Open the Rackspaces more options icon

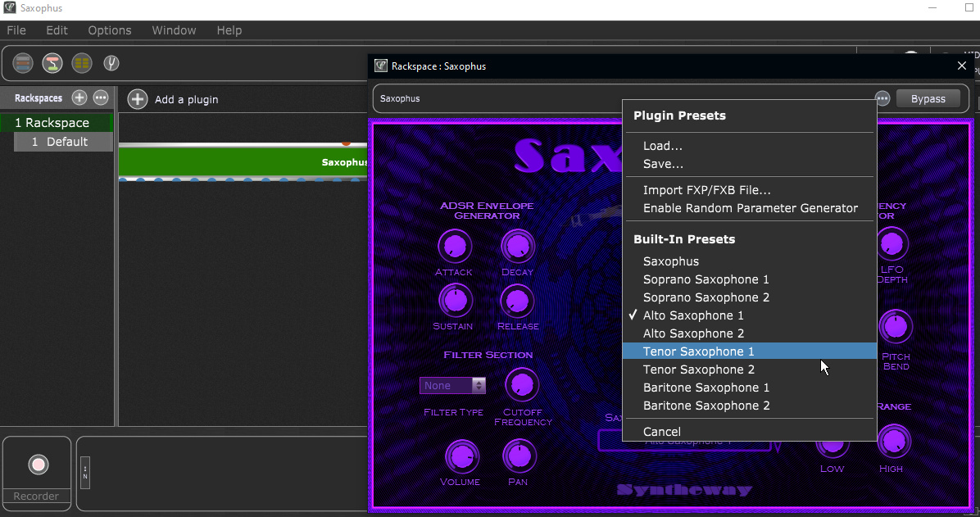(101, 98)
